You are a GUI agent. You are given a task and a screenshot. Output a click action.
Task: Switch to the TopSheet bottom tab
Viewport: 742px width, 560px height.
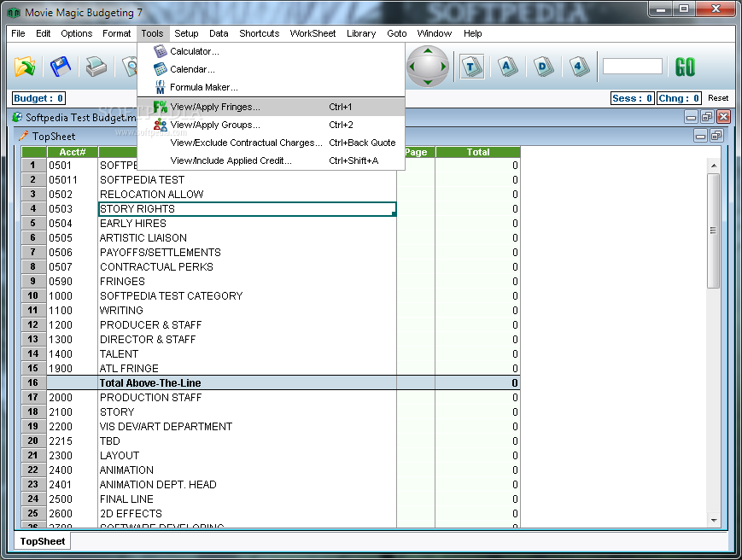(43, 541)
